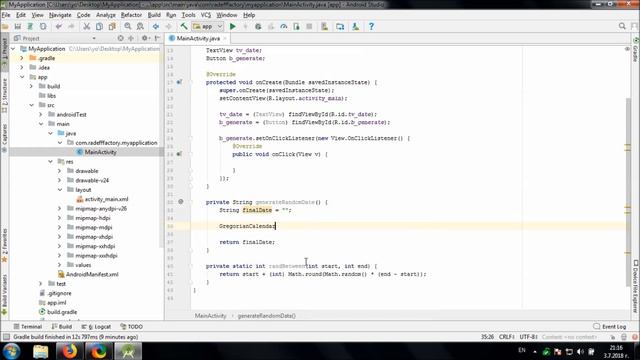This screenshot has height=360, width=640.
Task: Click the Redo arrow icon
Action: tap(71, 27)
